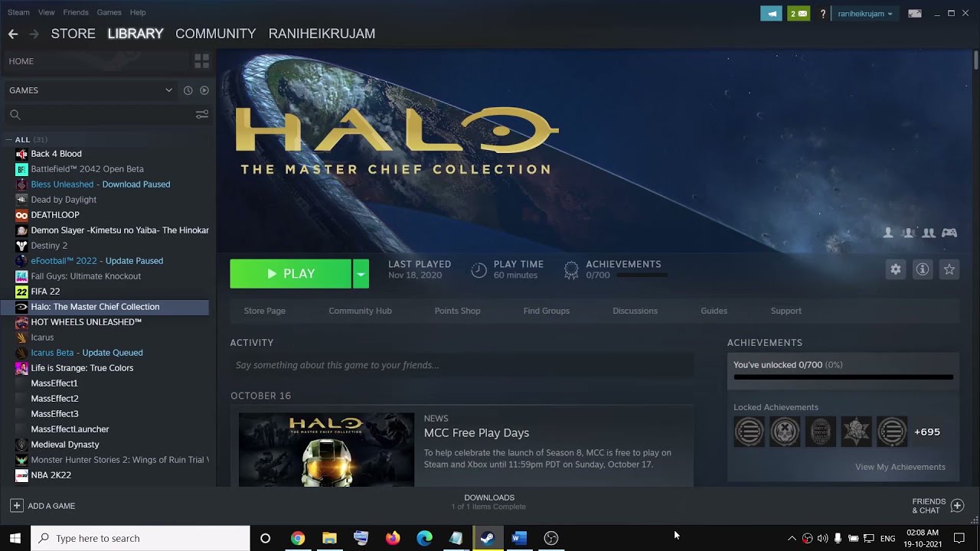Open the DOWNLOADS status at bottom

click(x=488, y=502)
